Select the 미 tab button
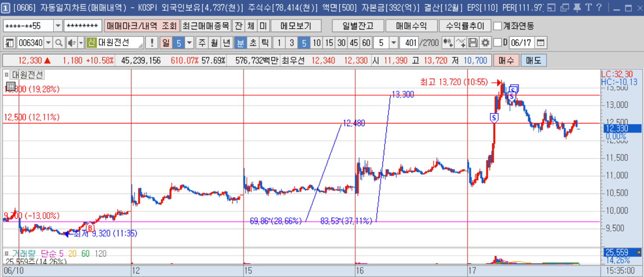 click(263, 26)
